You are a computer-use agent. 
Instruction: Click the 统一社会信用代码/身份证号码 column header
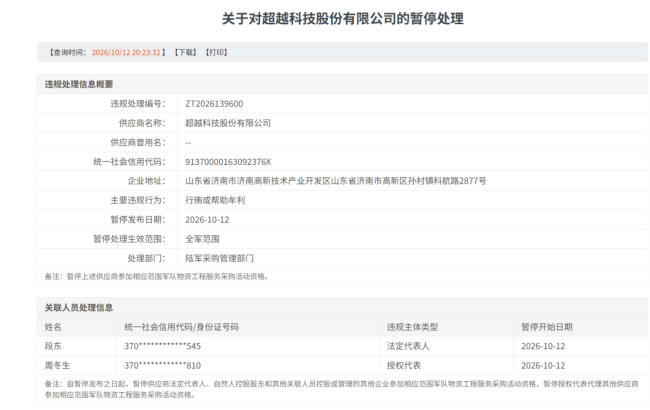point(181,327)
